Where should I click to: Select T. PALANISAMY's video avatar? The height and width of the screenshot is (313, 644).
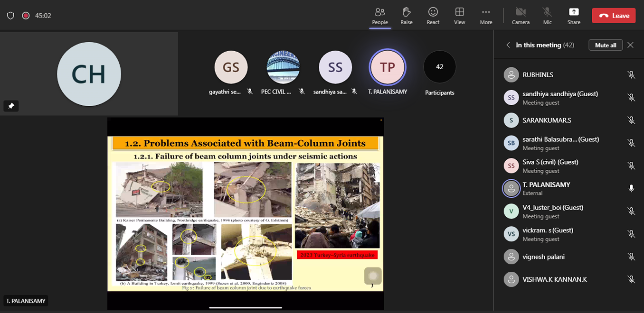pyautogui.click(x=387, y=67)
